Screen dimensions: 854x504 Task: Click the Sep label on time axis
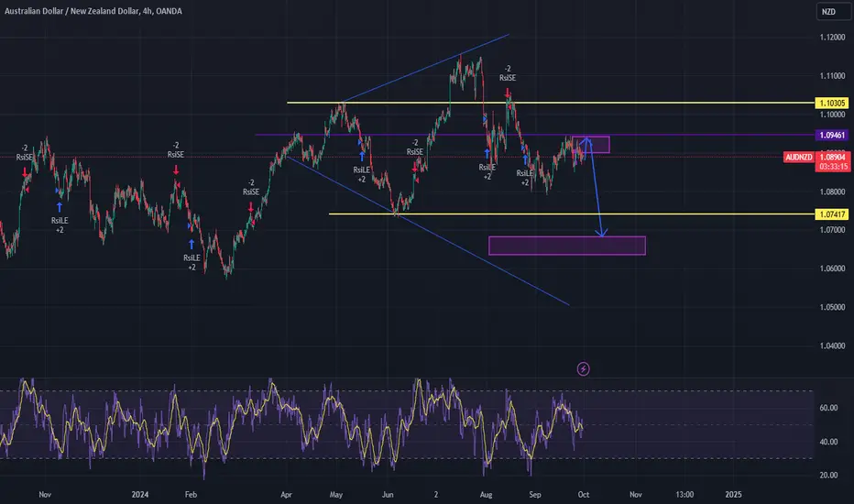click(535, 495)
